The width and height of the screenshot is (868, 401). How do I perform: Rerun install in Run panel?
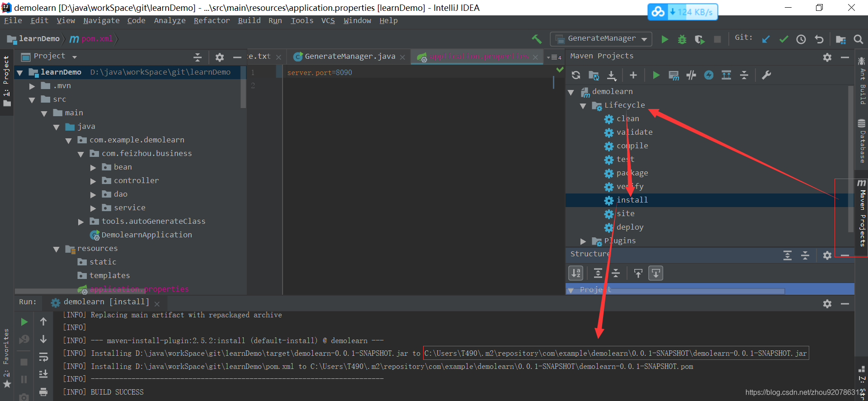click(x=24, y=322)
